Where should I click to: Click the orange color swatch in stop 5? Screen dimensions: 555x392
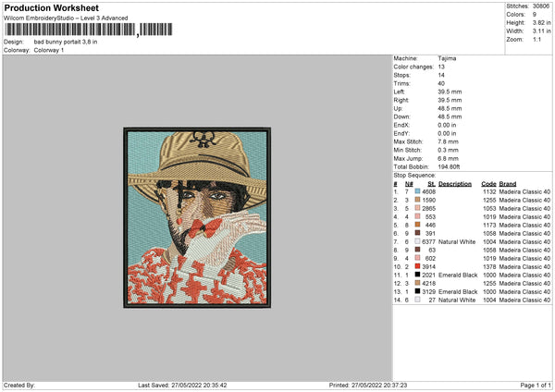click(x=418, y=225)
